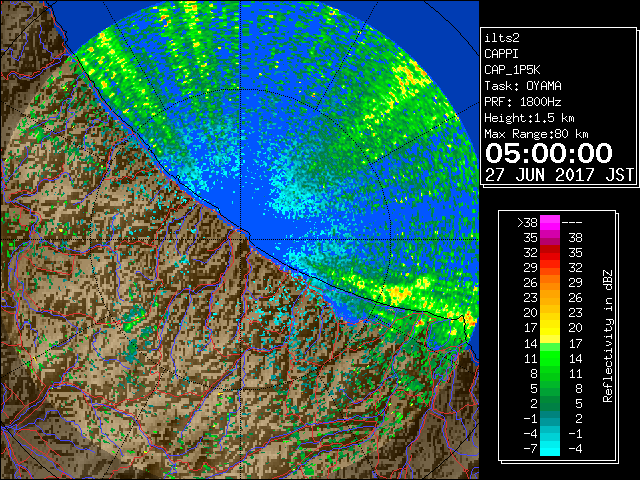Viewport: 640px width, 480px height.
Task: Click the yellow 17-20 dBZ legend swatch
Action: click(550, 327)
